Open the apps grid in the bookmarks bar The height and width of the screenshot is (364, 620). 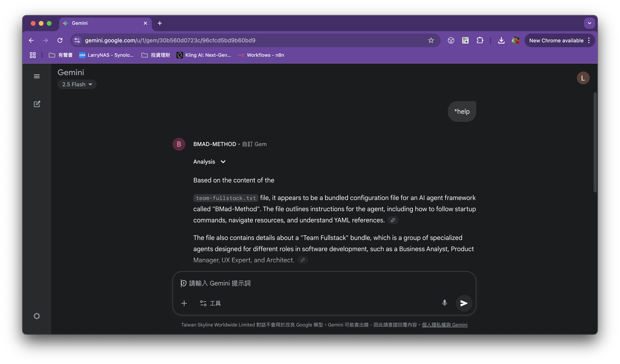click(33, 55)
